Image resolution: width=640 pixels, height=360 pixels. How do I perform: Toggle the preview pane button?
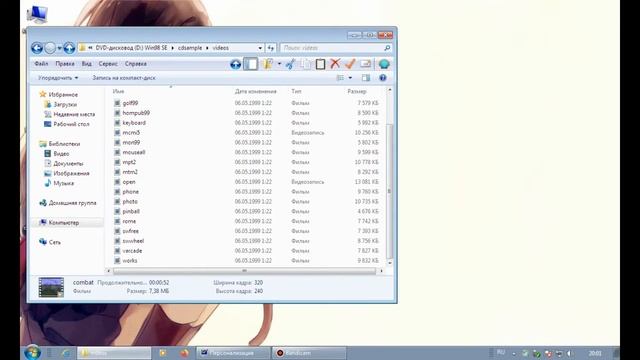[x=366, y=78]
